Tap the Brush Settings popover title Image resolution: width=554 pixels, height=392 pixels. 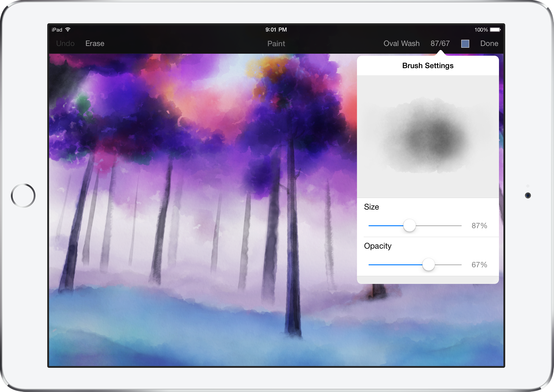[428, 65]
